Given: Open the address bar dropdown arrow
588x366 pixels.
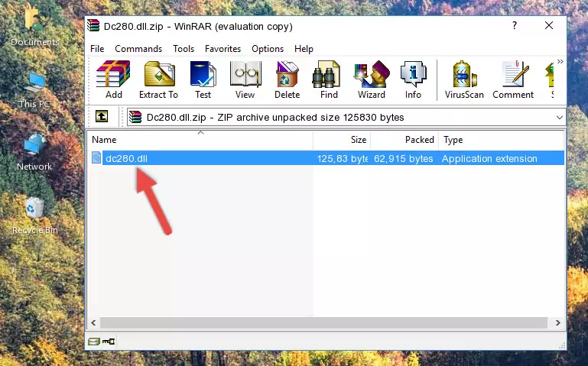Looking at the screenshot, I should [560, 117].
